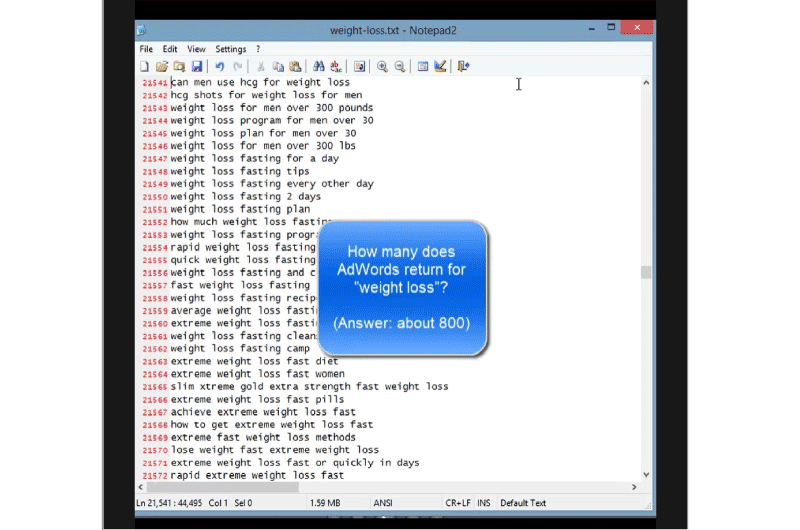The image size is (800, 530).
Task: Open Find with the binoculars icon
Action: point(319,66)
